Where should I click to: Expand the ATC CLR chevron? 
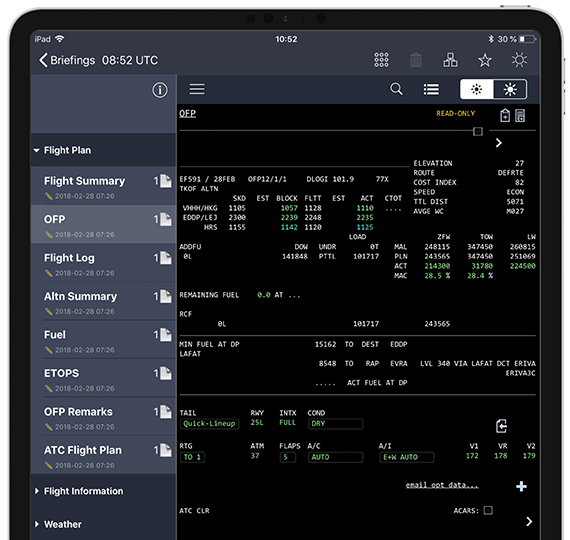pyautogui.click(x=529, y=522)
